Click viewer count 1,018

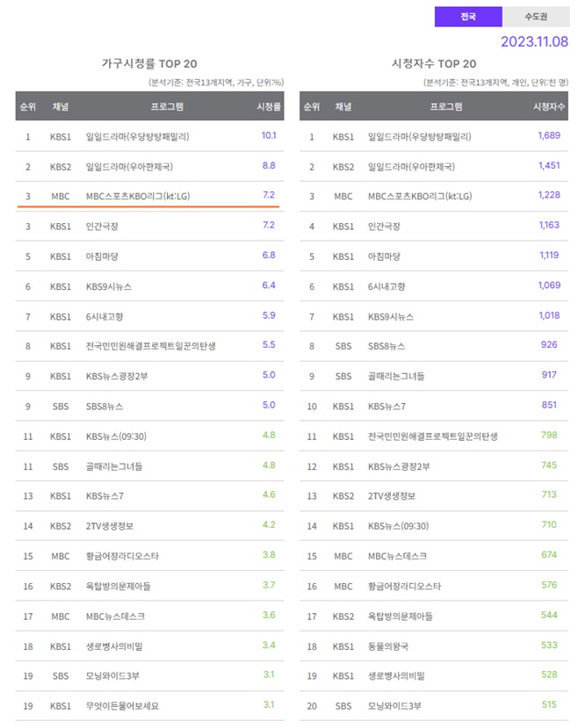pos(549,316)
